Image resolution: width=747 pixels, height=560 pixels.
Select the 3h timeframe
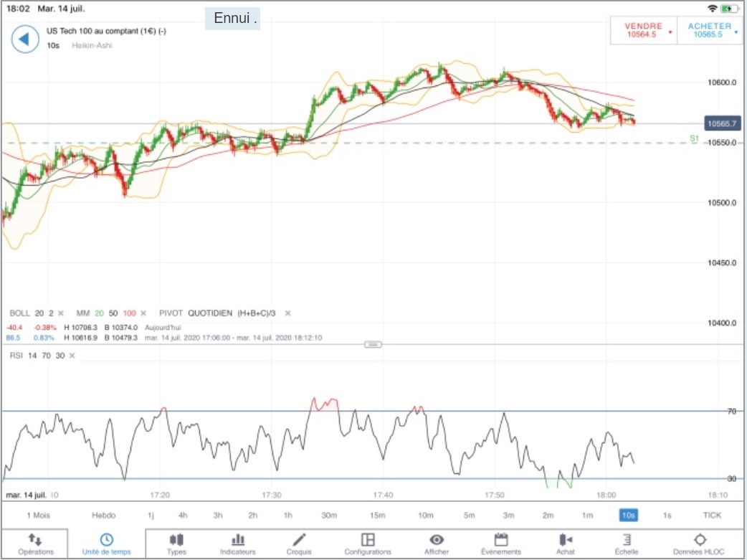218,516
